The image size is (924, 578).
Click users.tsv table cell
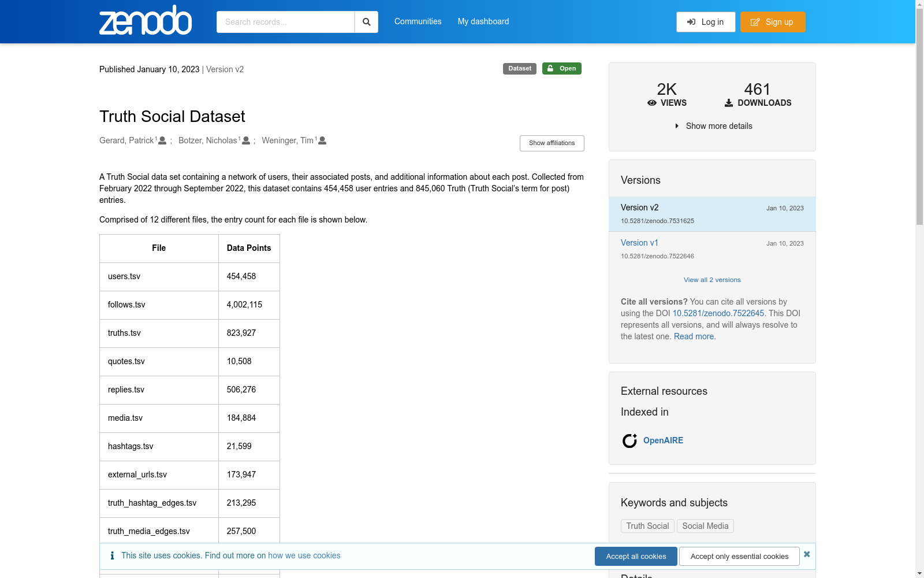[x=159, y=276]
